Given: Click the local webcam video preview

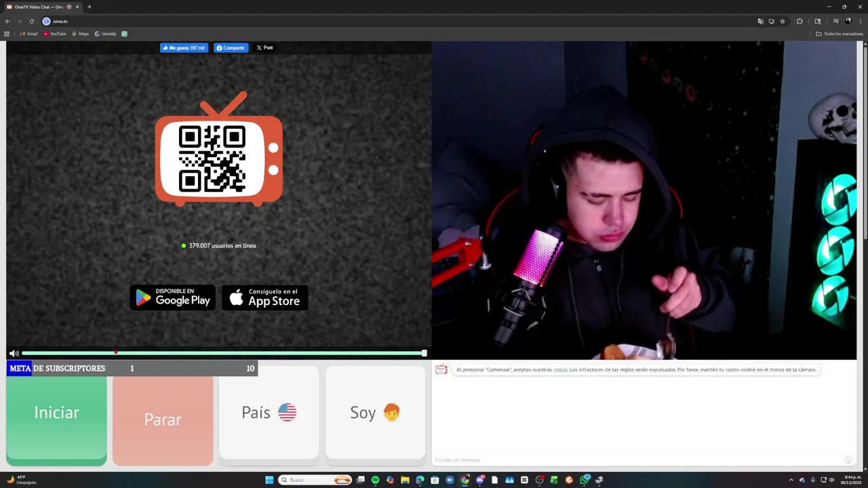Looking at the screenshot, I should 644,201.
